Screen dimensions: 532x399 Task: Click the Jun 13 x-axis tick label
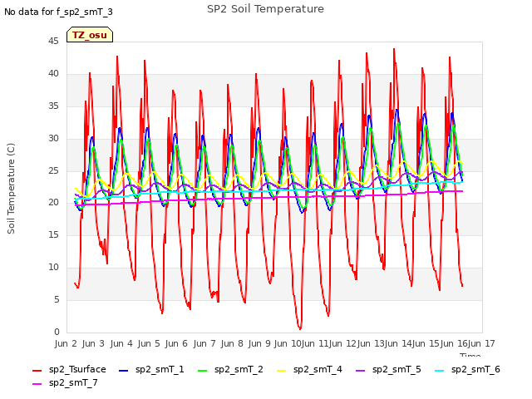pos(371,343)
